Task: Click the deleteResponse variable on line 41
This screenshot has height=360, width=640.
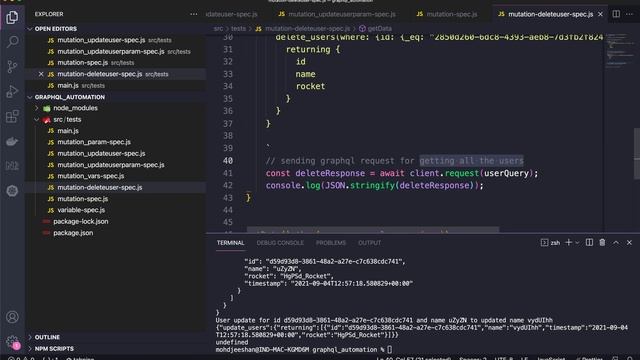Action: (330, 173)
